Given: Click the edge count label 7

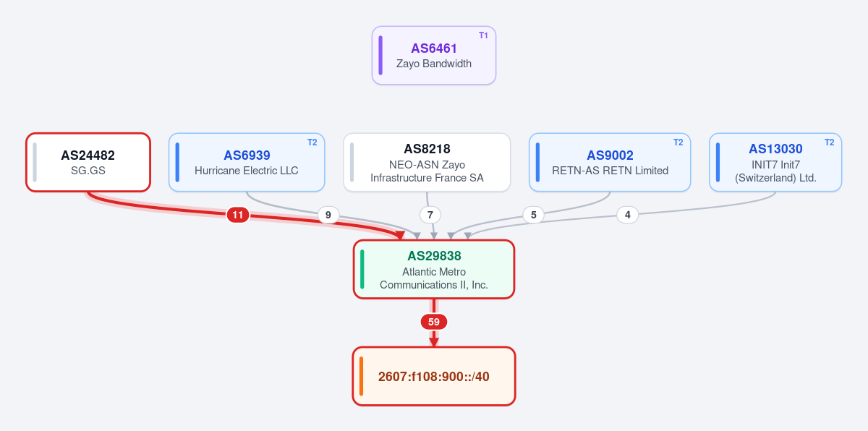Looking at the screenshot, I should point(430,215).
